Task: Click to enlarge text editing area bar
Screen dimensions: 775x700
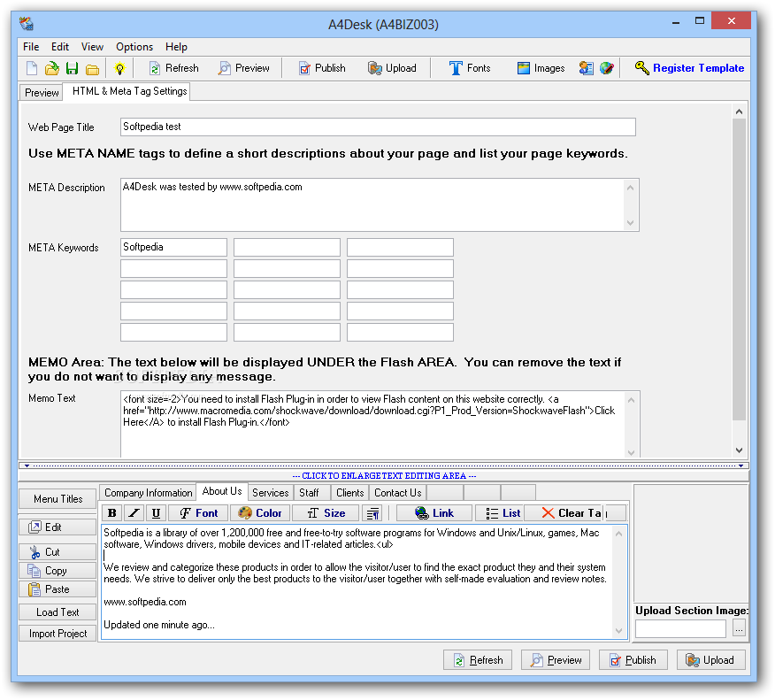Action: [x=384, y=476]
